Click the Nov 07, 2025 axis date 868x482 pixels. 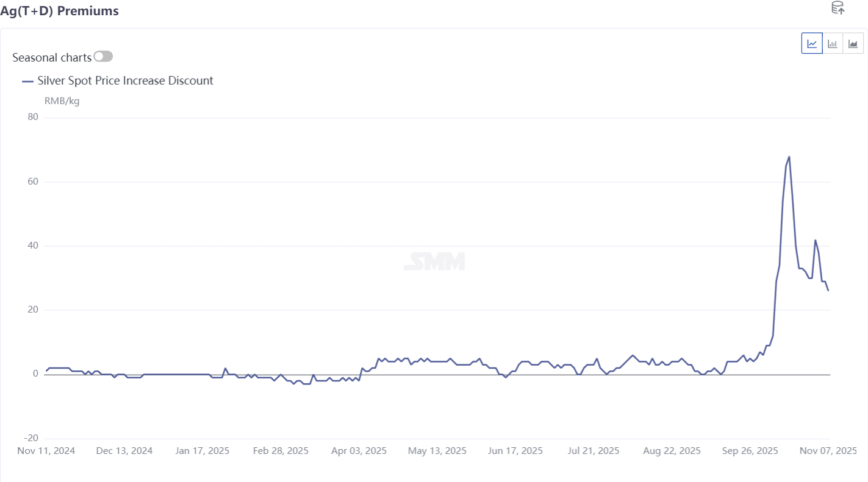[828, 451]
